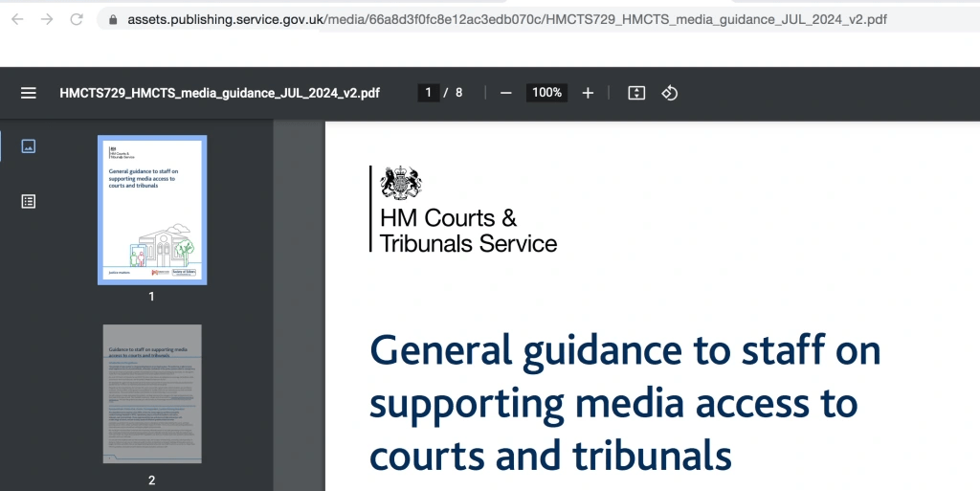This screenshot has height=491, width=980.
Task: Zoom out with the minus button
Action: tap(506, 93)
